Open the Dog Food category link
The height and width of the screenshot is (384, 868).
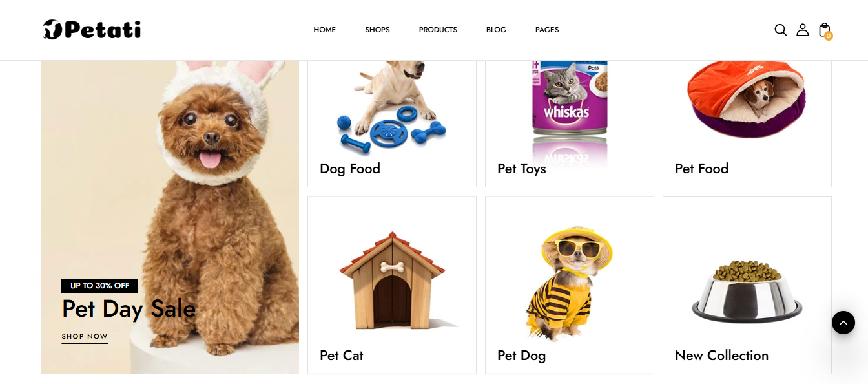click(x=350, y=169)
